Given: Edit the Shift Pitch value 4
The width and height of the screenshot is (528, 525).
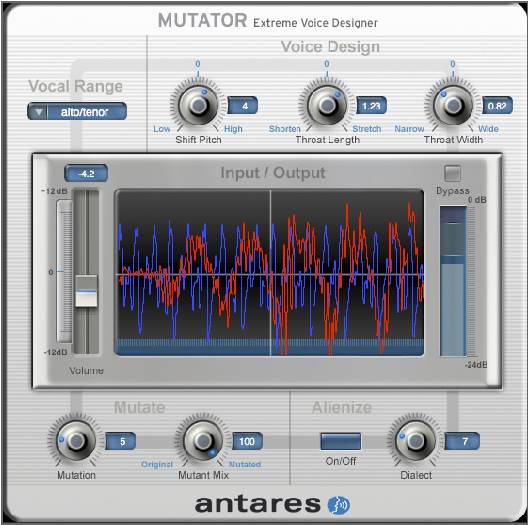Looking at the screenshot, I should [x=243, y=105].
